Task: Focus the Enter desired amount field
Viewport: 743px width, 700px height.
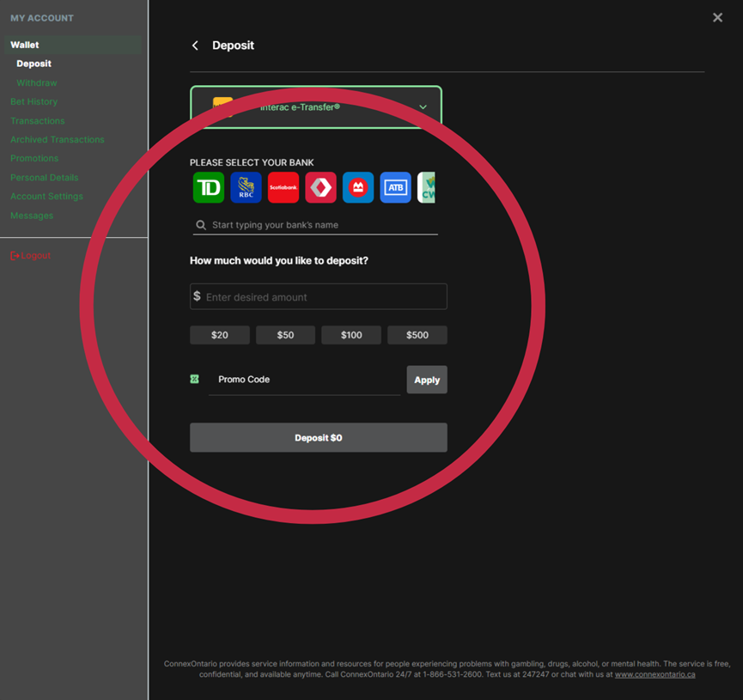Action: pos(323,297)
